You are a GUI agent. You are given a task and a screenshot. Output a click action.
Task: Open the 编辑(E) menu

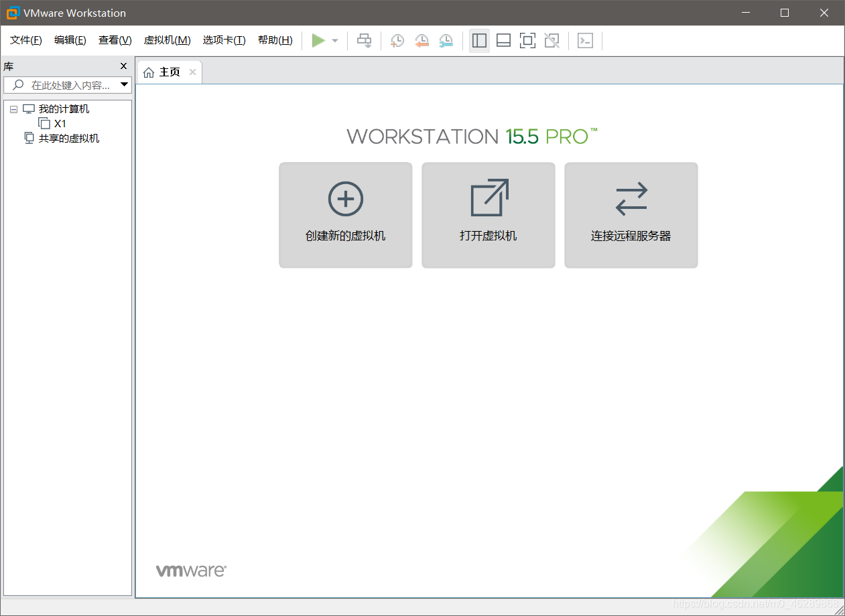[70, 40]
